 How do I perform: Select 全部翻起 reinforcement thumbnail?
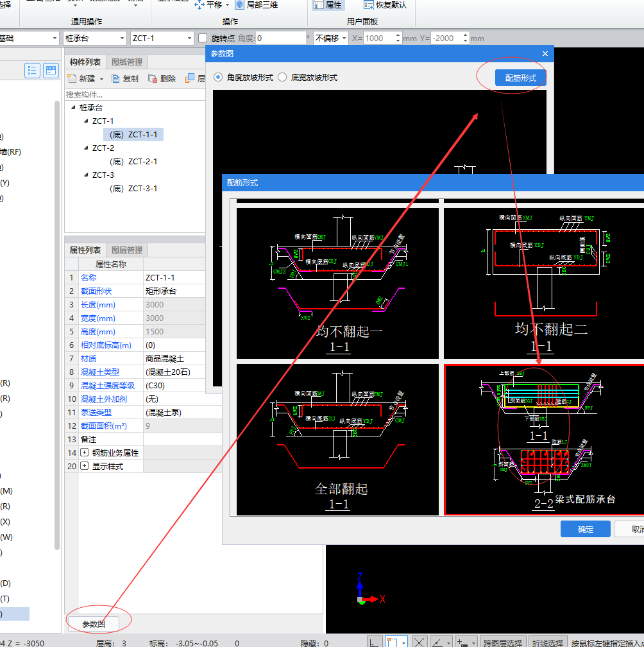(x=337, y=440)
